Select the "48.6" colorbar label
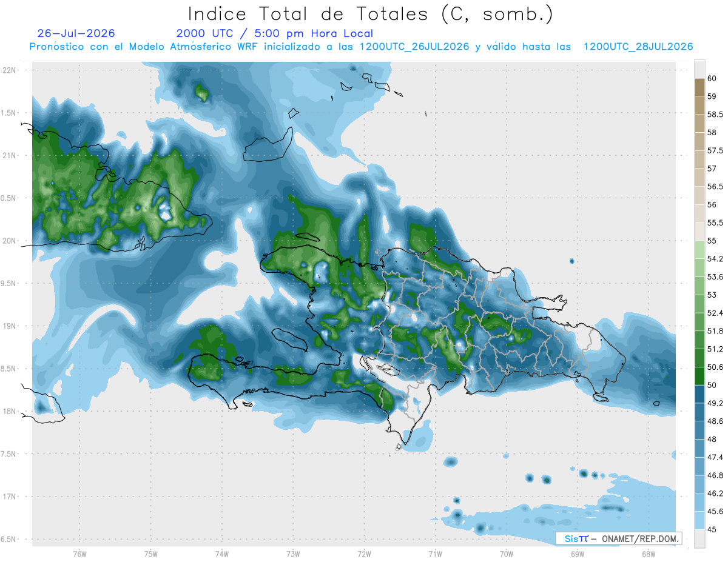The image size is (728, 562). (x=715, y=421)
